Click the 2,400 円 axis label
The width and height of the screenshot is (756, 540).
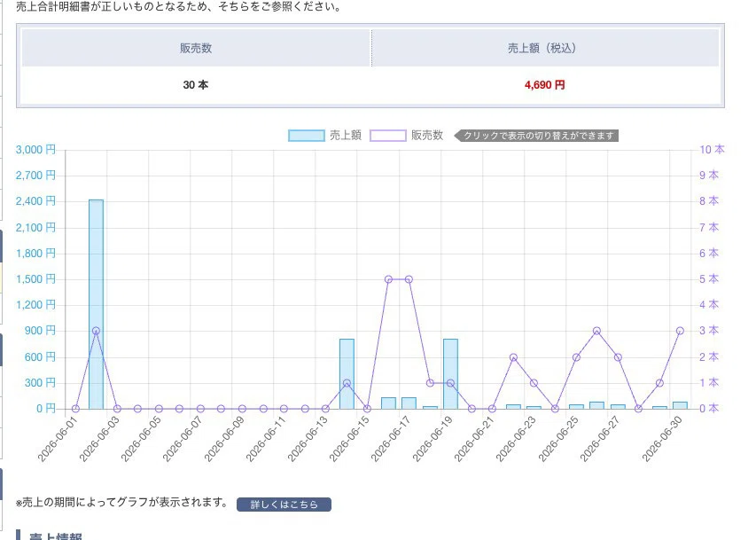click(x=35, y=201)
